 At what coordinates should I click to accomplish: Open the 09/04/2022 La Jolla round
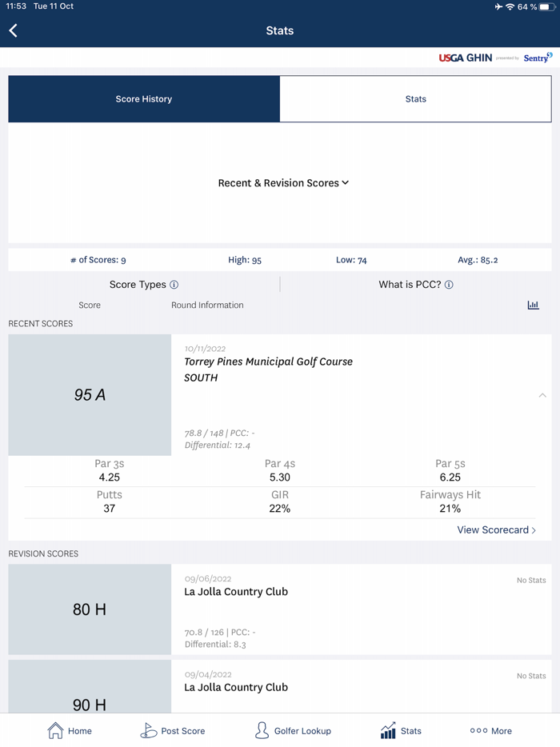click(x=360, y=688)
